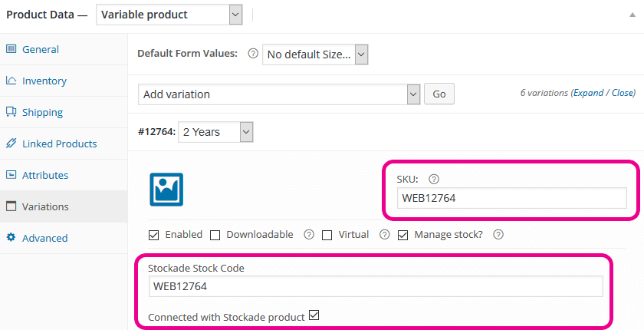This screenshot has width=644, height=330.
Task: Click the help icon after Downloadable
Action: coord(309,235)
